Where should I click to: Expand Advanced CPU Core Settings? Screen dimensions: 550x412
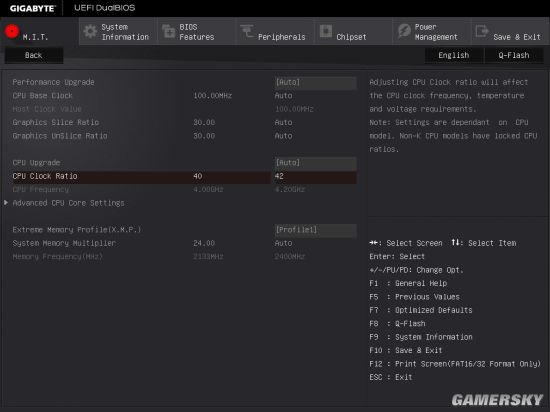point(68,203)
